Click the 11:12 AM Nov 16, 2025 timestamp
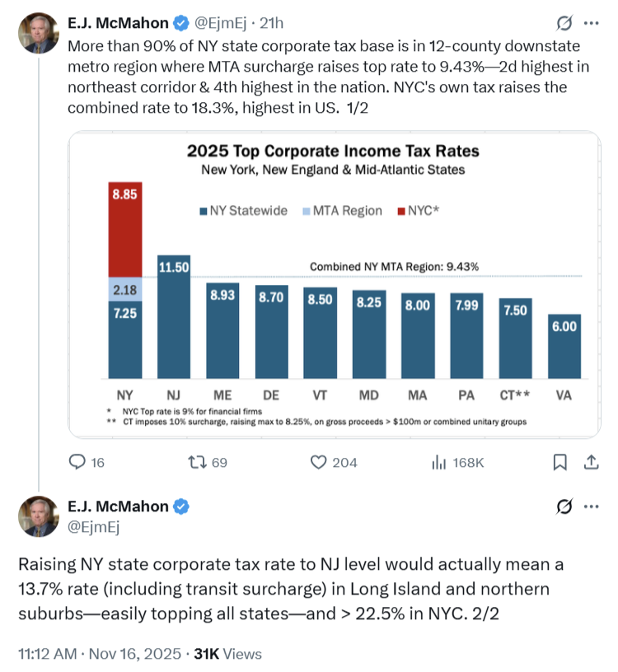 click(99, 654)
